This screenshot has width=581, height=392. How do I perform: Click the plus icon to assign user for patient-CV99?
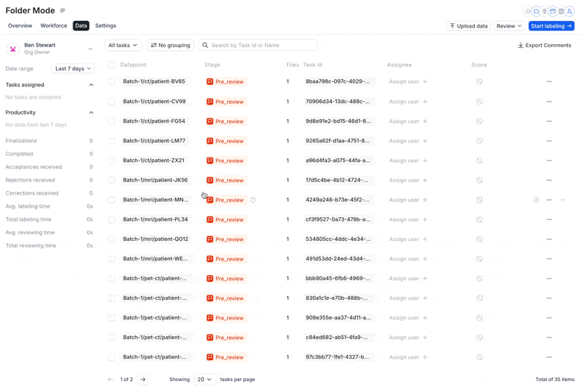point(425,102)
